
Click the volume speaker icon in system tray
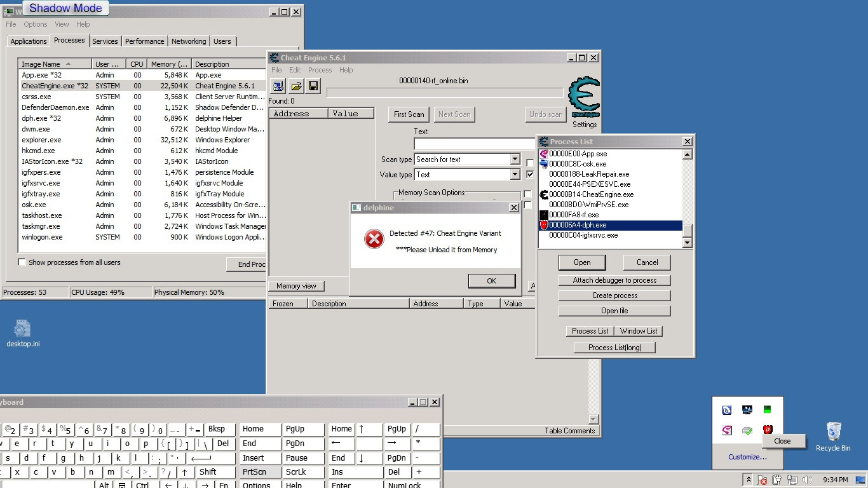(x=808, y=480)
